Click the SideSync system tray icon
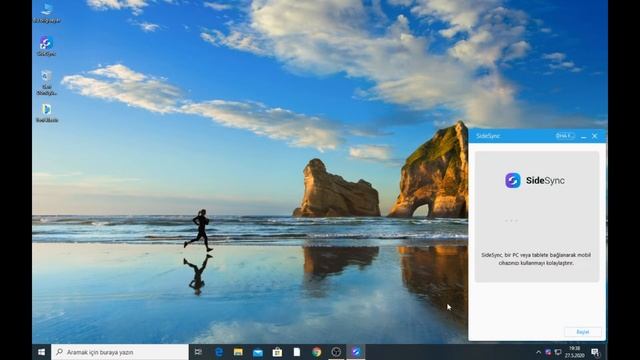 [x=548, y=352]
